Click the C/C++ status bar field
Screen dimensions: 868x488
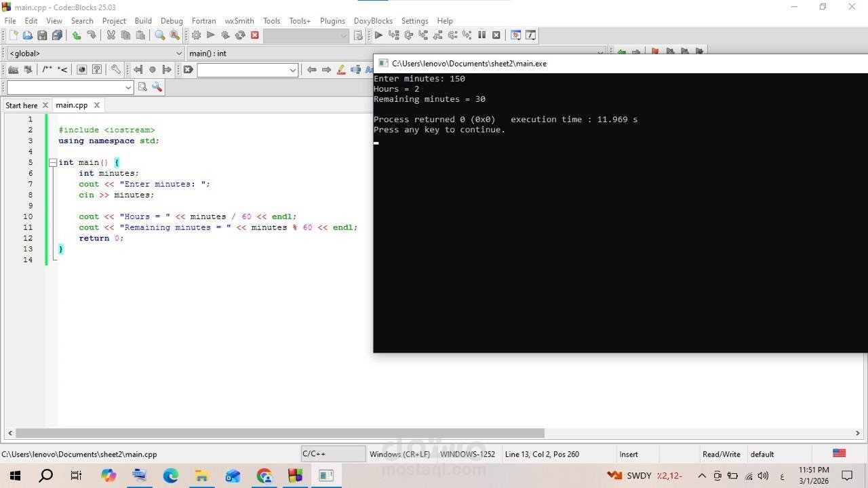tap(333, 454)
